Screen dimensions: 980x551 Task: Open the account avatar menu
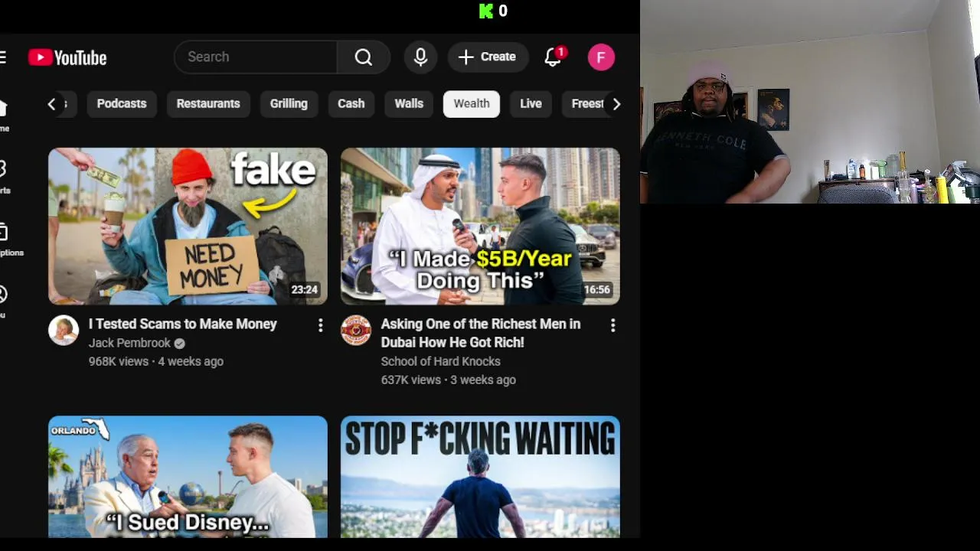pyautogui.click(x=601, y=57)
